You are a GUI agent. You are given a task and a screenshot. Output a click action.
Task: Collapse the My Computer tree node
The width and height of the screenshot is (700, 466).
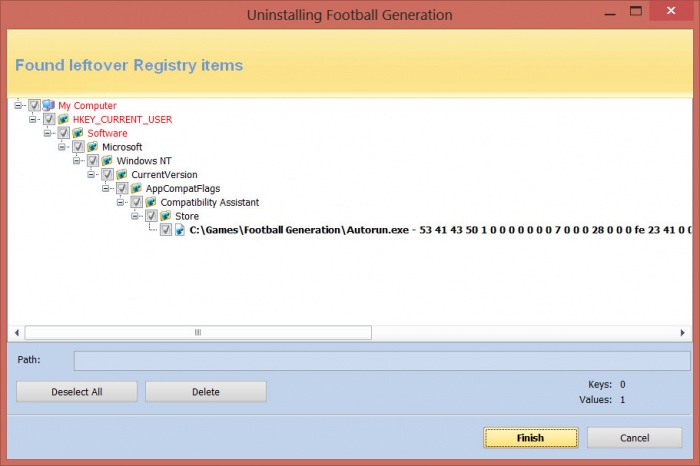(x=18, y=105)
